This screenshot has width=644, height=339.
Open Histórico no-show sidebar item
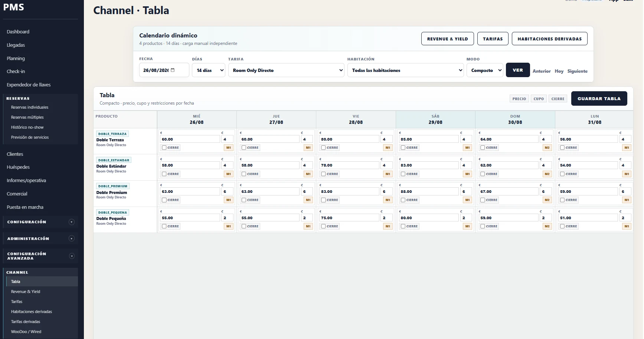(x=27, y=127)
